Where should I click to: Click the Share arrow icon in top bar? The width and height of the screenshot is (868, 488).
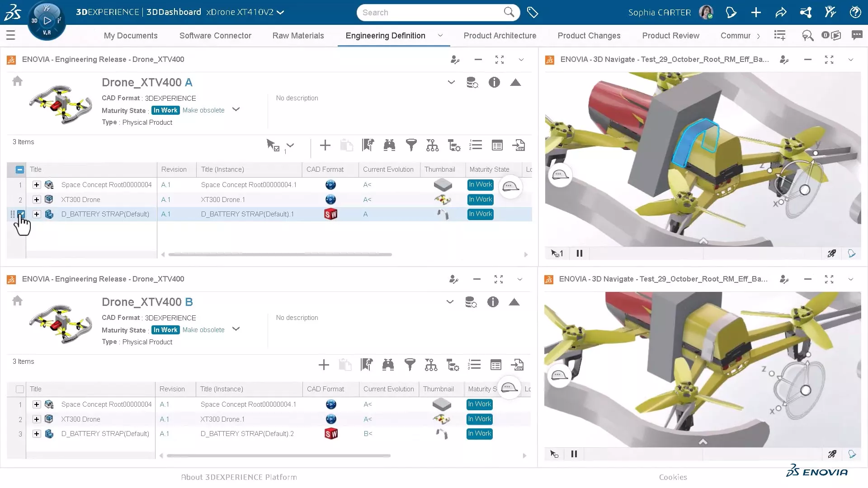pyautogui.click(x=781, y=13)
